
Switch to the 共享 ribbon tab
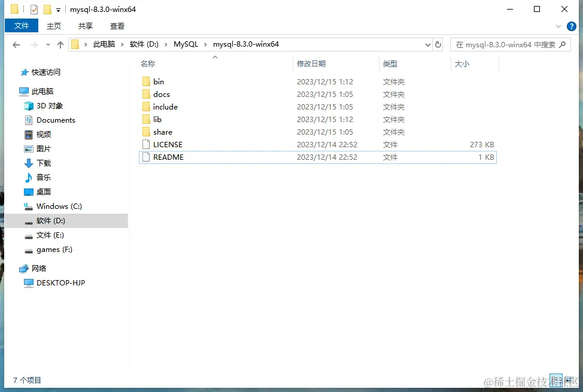(86, 26)
